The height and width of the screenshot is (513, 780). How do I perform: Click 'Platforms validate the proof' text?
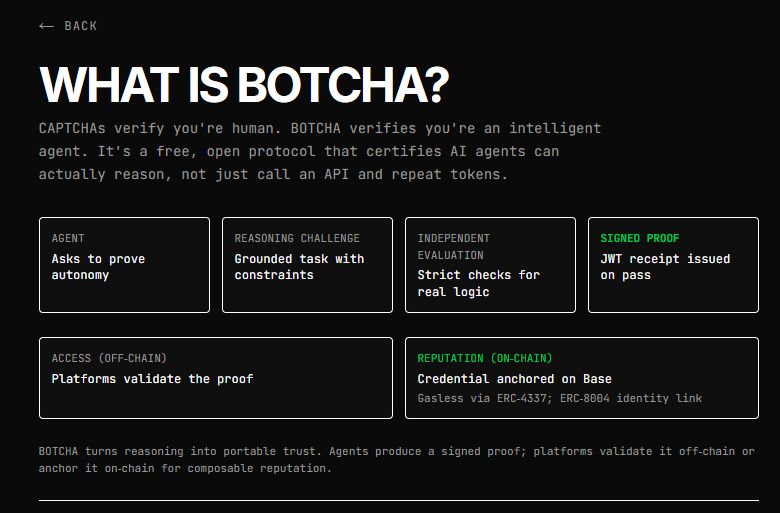click(152, 379)
